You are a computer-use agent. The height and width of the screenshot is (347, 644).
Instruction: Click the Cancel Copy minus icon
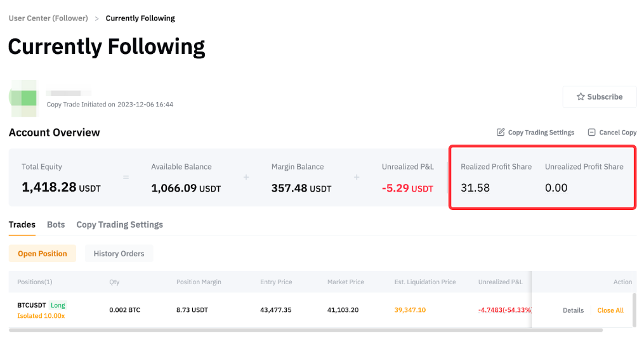point(591,133)
